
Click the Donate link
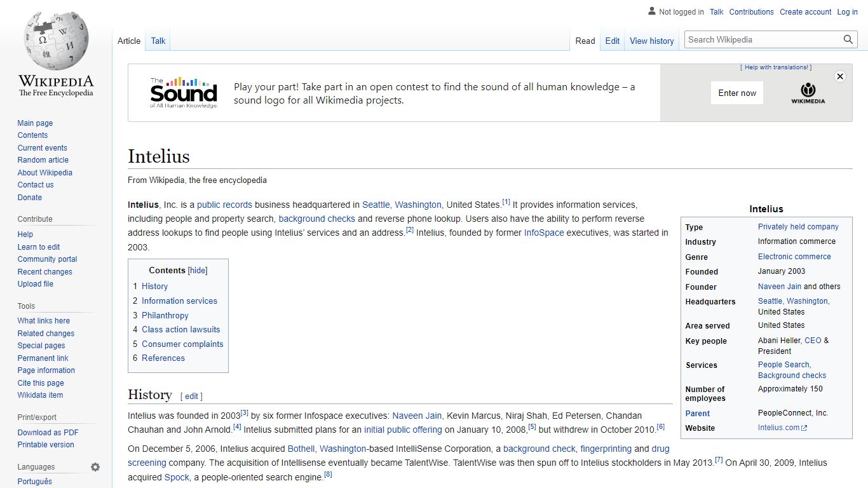click(x=30, y=198)
